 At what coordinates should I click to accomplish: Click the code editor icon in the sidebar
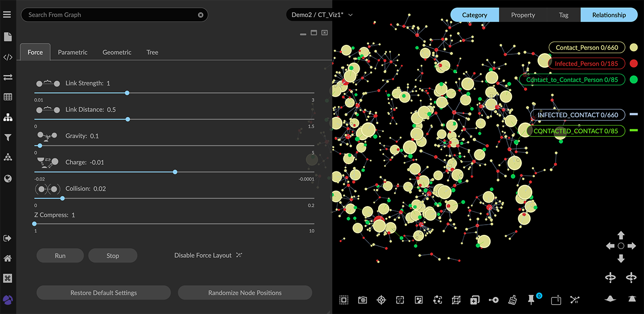pyautogui.click(x=8, y=57)
